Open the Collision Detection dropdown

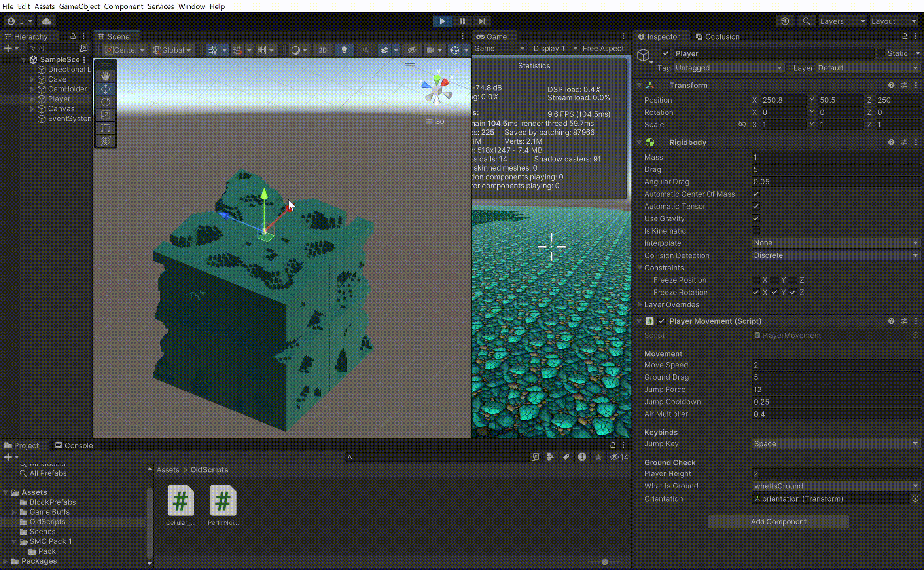coord(835,255)
